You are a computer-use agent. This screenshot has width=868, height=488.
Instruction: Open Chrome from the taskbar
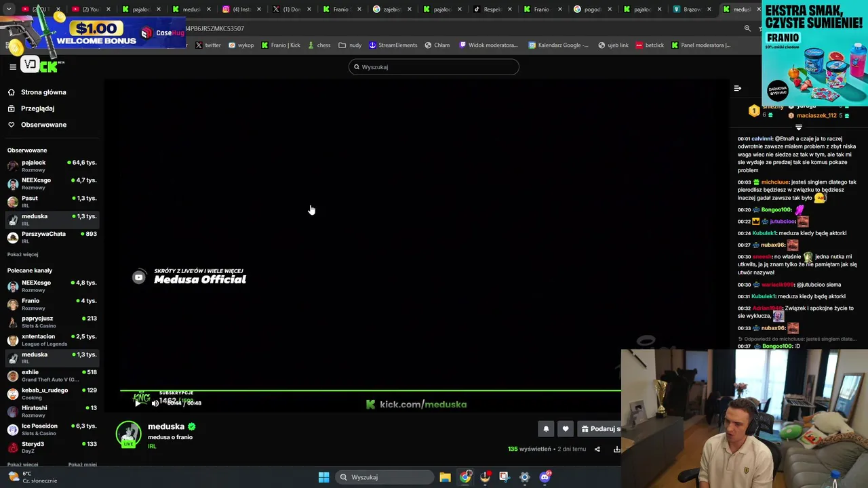tap(465, 477)
